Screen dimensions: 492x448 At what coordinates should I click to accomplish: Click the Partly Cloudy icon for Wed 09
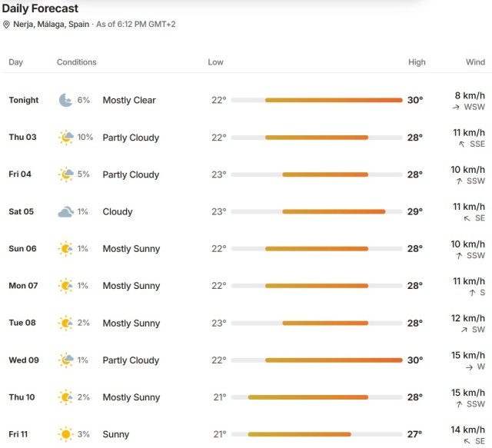pos(66,360)
